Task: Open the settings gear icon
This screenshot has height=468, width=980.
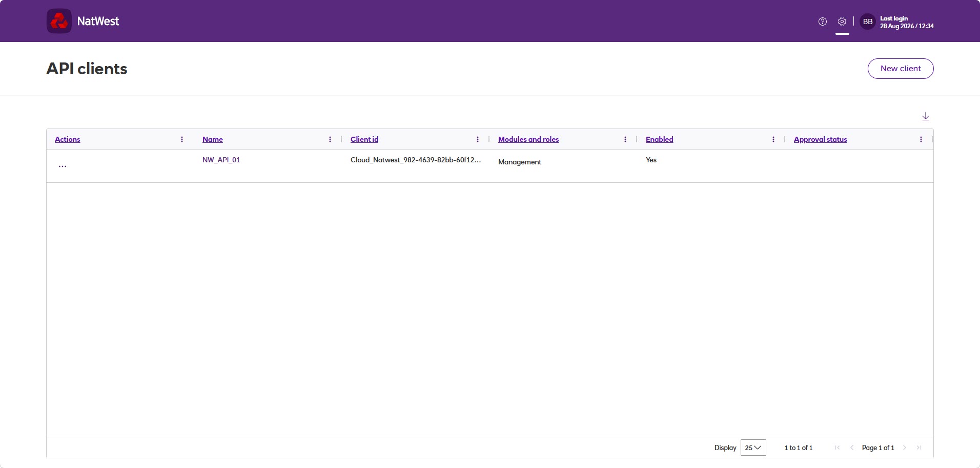Action: coord(842,22)
